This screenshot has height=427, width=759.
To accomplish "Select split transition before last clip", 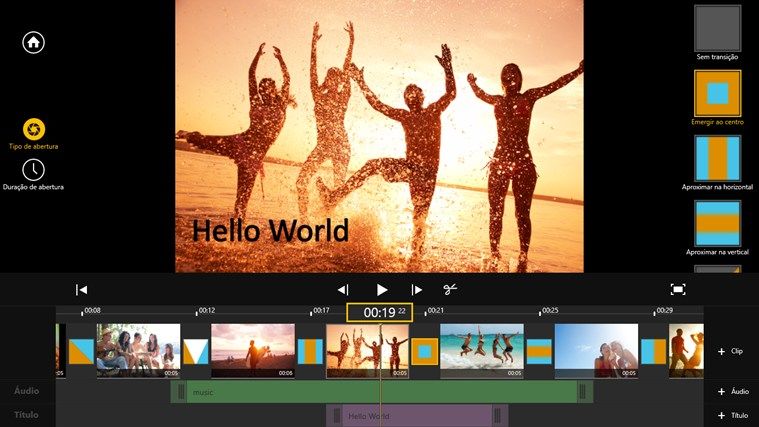I will (653, 351).
